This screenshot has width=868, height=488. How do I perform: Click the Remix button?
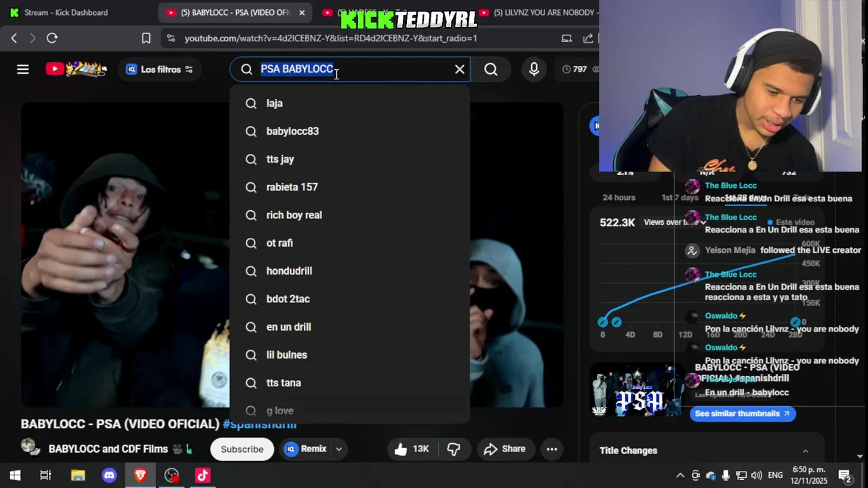point(306,449)
